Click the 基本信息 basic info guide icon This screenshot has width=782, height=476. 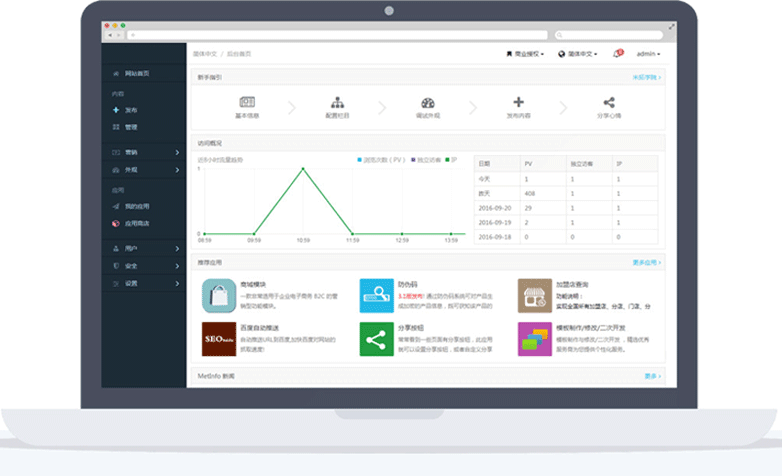(247, 102)
